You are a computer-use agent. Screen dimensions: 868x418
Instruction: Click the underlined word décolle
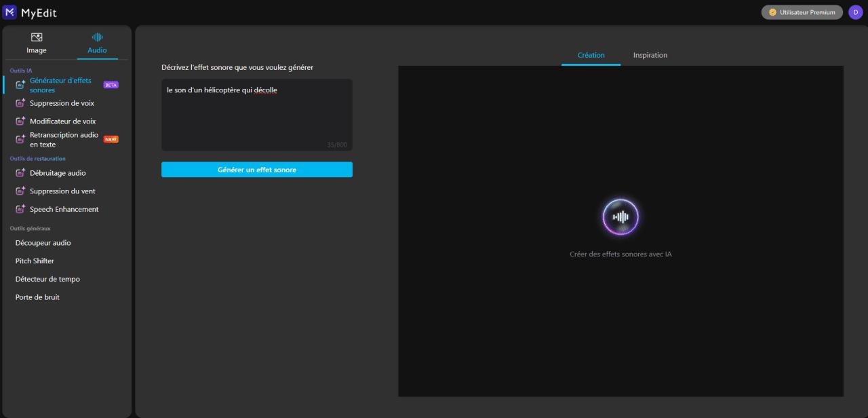(265, 90)
